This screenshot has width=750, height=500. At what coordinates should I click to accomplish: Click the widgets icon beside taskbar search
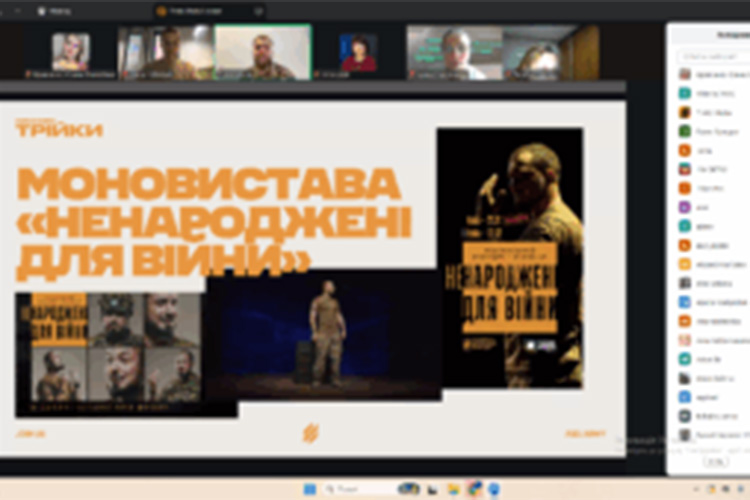(407, 489)
